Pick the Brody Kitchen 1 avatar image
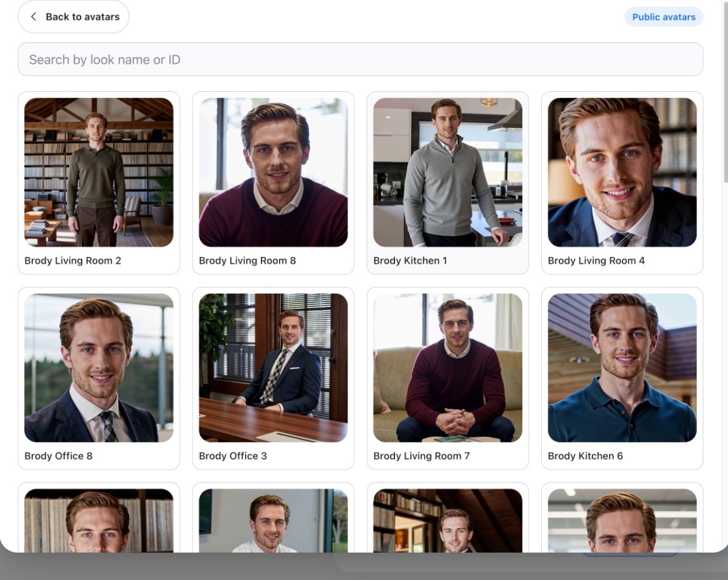Image resolution: width=728 pixels, height=580 pixels. point(448,172)
